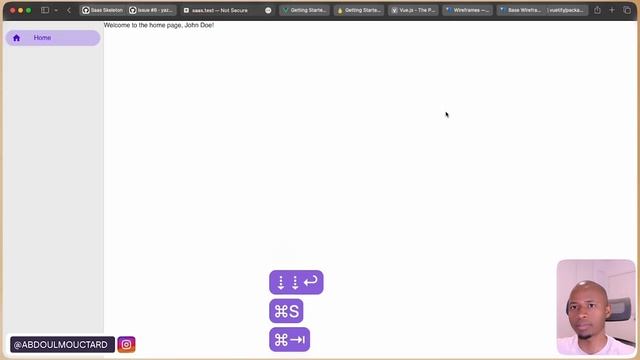Screen dimensions: 640x360
Task: Toggle the Safari sidebar button
Action: (x=45, y=10)
